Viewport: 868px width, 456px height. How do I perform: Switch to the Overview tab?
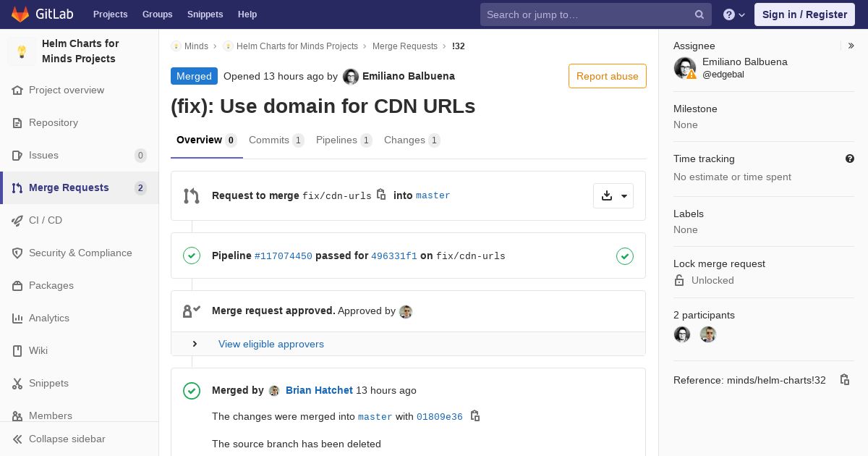click(207, 140)
